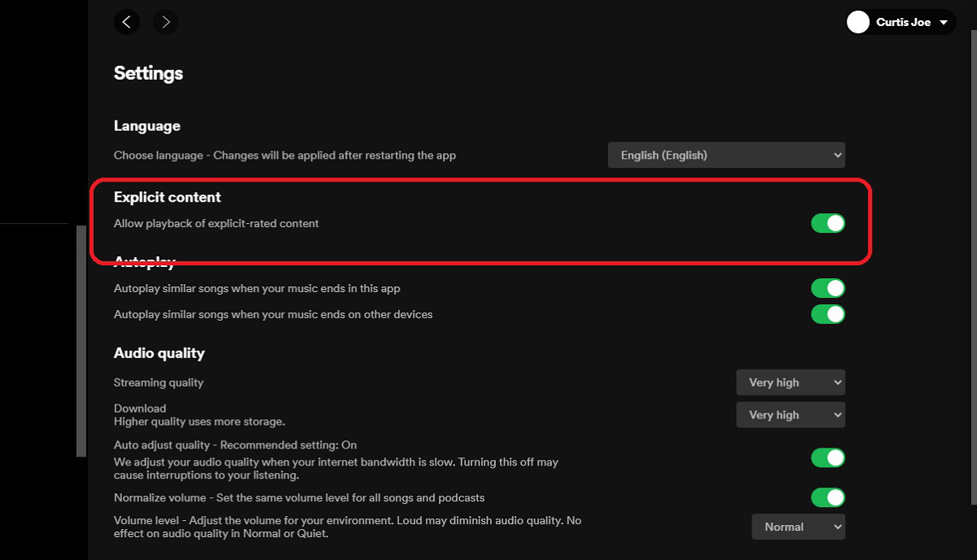The image size is (977, 560).
Task: Open the Choose language dropdown
Action: (x=726, y=155)
